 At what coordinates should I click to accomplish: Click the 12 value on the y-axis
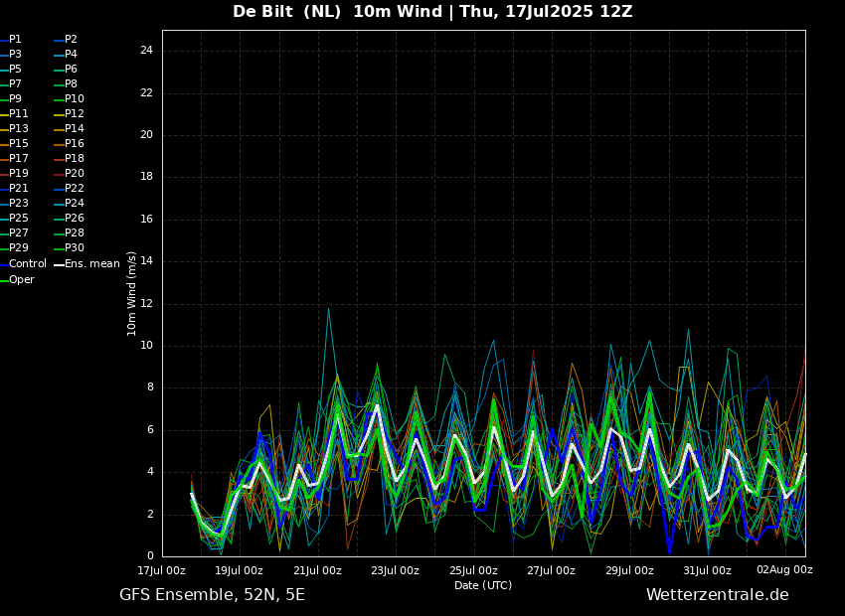tap(146, 304)
